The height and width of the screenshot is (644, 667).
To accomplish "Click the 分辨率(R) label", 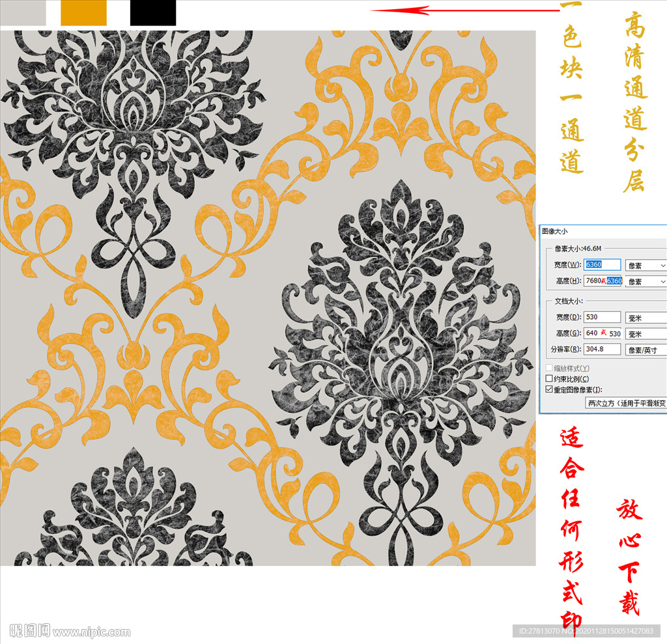I will coord(566,349).
